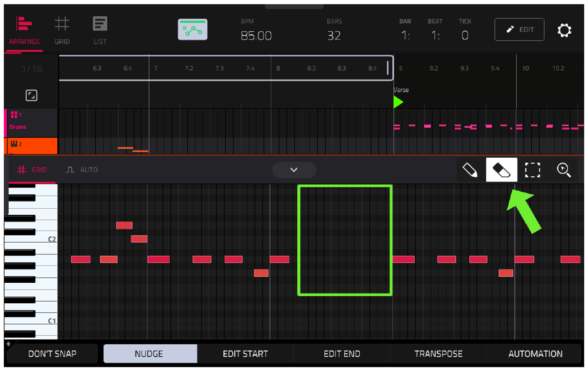Toggle the Don't Snap button

point(52,354)
